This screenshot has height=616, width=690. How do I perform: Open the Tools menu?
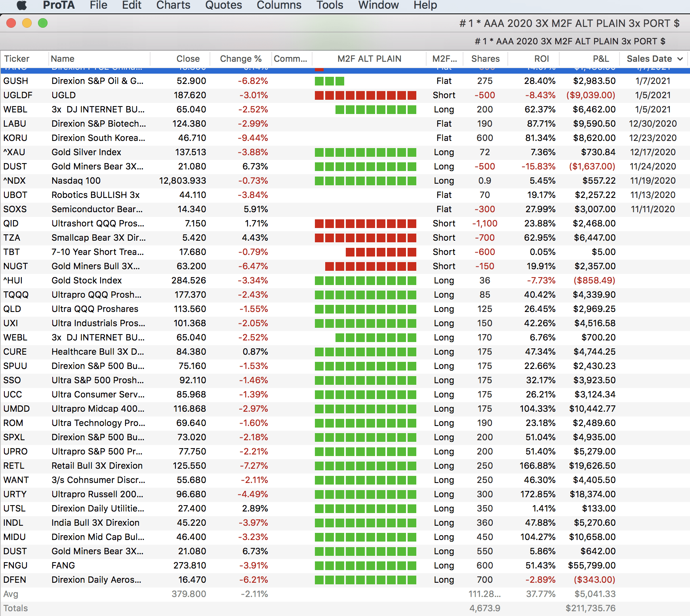(x=330, y=5)
